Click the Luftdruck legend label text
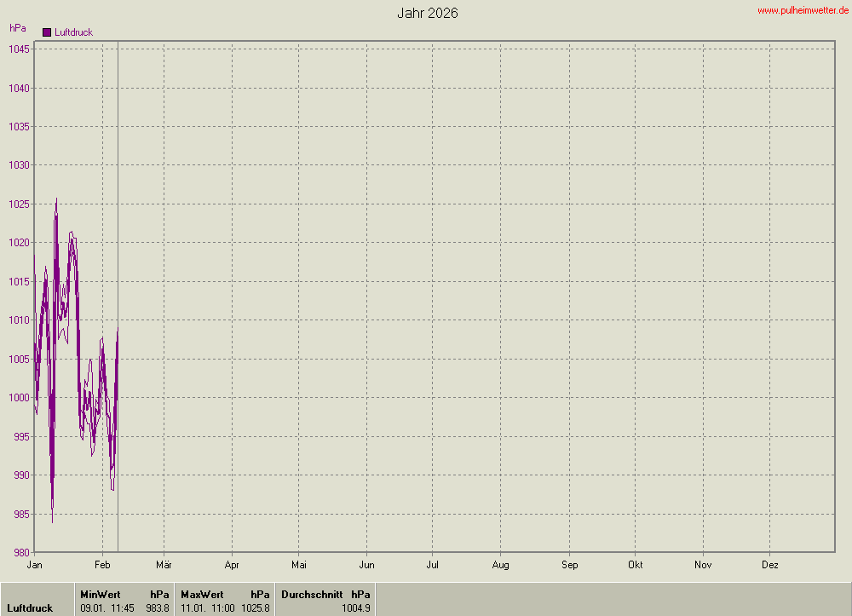Image resolution: width=852 pixels, height=616 pixels. click(x=73, y=32)
